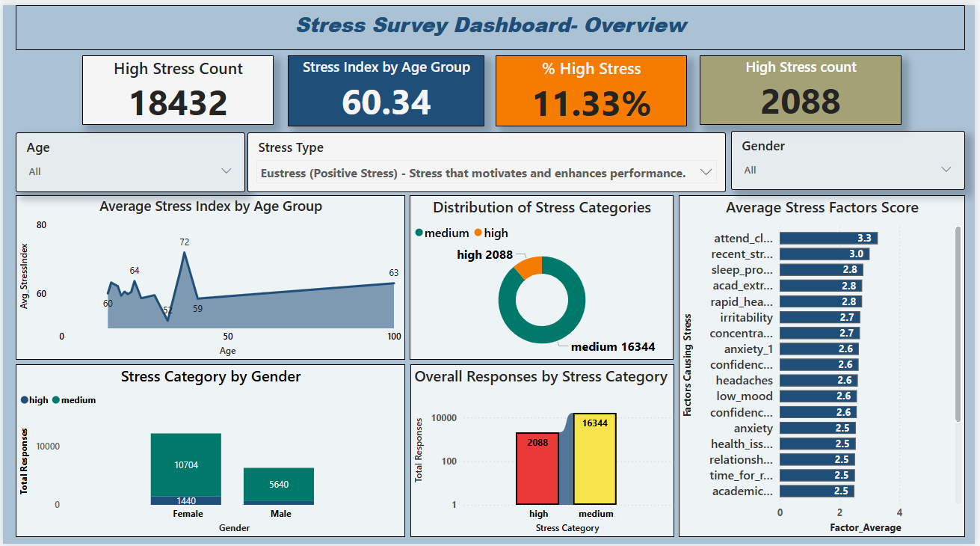Click the medium legend dot in Gender chart
980x546 pixels.
click(x=56, y=400)
